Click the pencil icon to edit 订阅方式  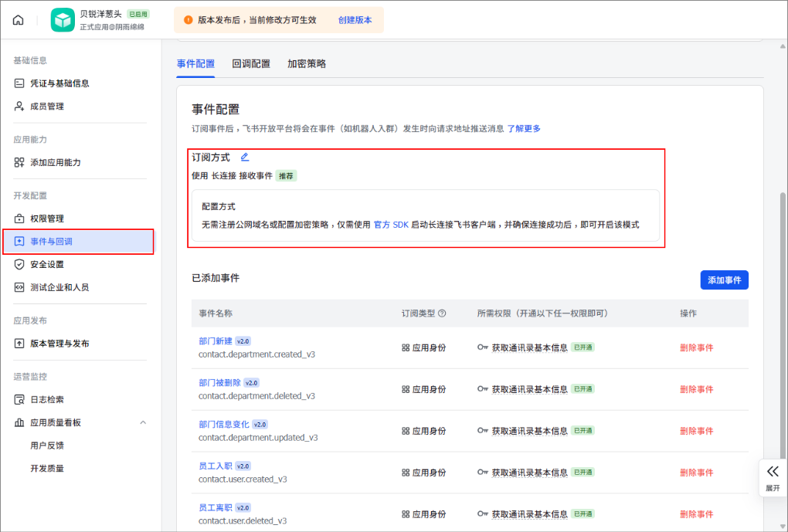[243, 157]
